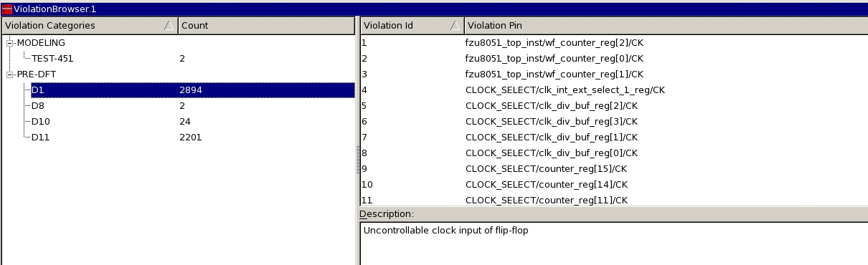Collapse the PRE-DFT category
Screen dimensions: 868x265
click(x=10, y=74)
